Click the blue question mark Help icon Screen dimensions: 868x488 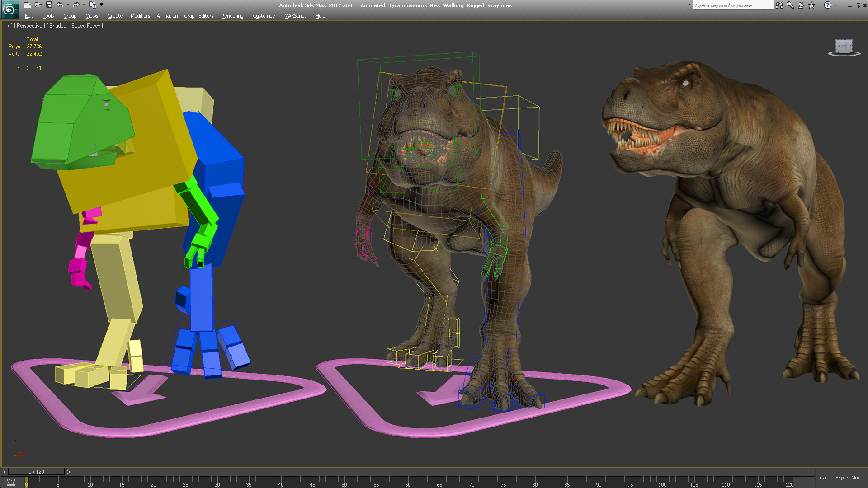[x=827, y=5]
